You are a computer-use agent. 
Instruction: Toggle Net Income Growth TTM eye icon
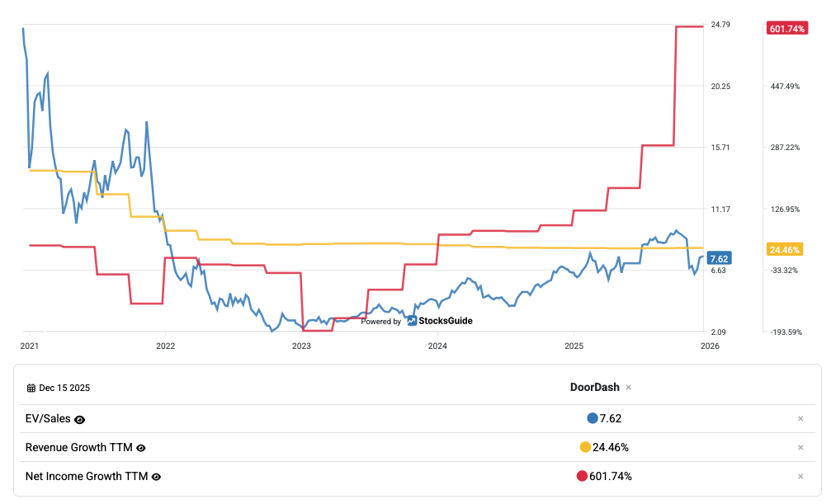click(x=156, y=476)
